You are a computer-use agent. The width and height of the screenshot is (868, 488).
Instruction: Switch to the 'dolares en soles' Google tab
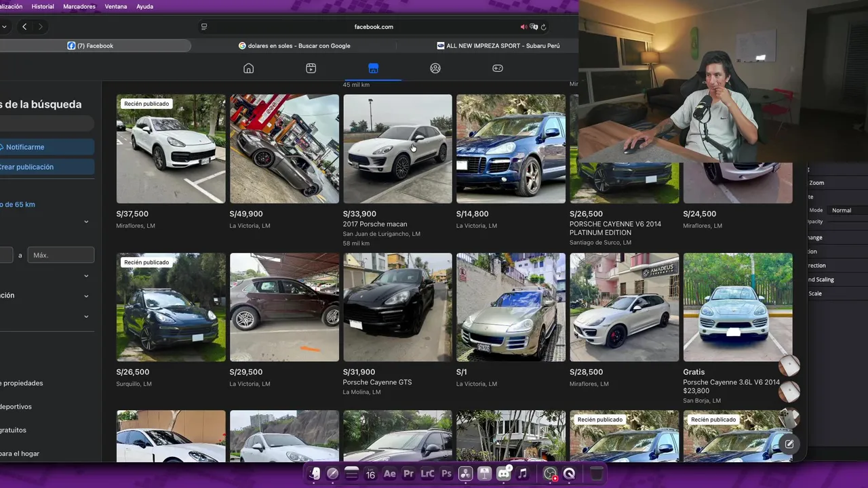point(294,45)
